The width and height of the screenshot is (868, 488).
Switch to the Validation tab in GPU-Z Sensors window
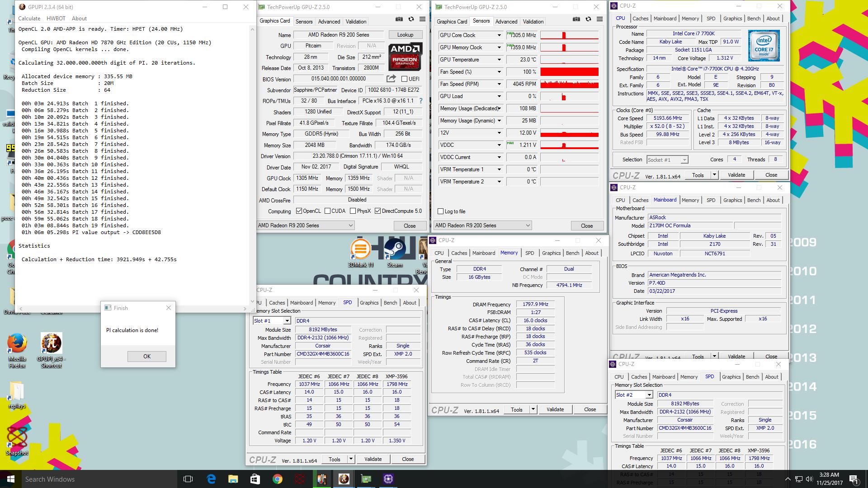(533, 22)
